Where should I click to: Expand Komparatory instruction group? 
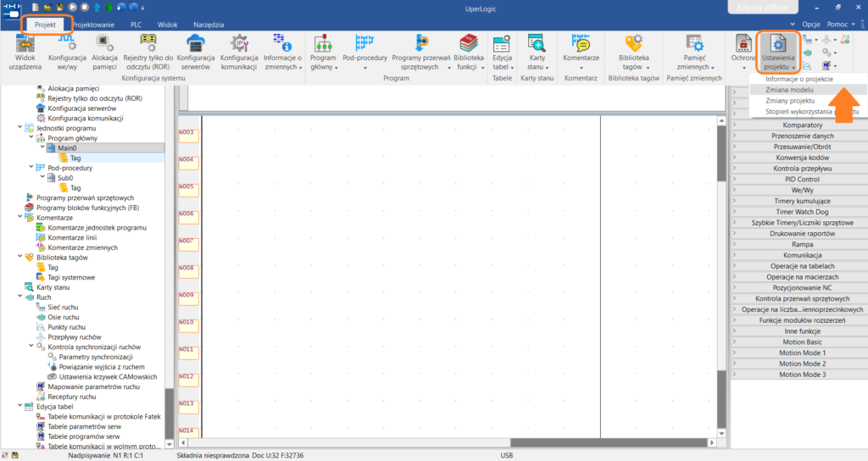pyautogui.click(x=799, y=125)
